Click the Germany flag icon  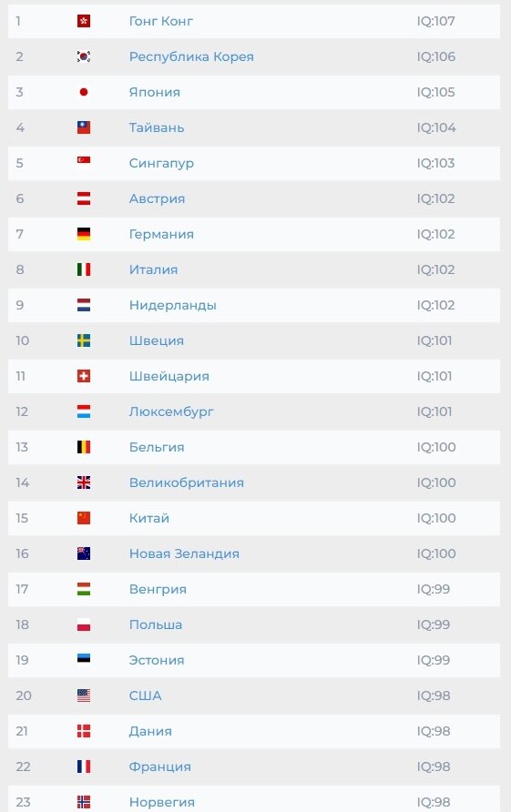point(84,234)
